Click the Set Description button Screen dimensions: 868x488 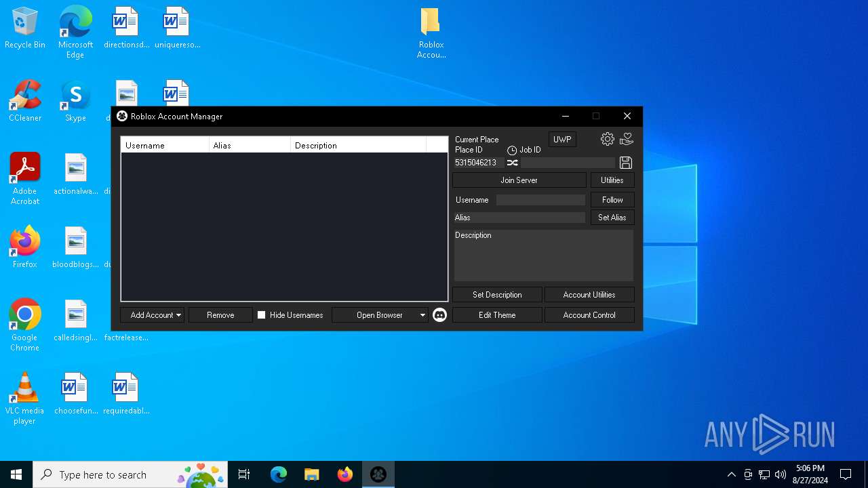click(x=497, y=295)
